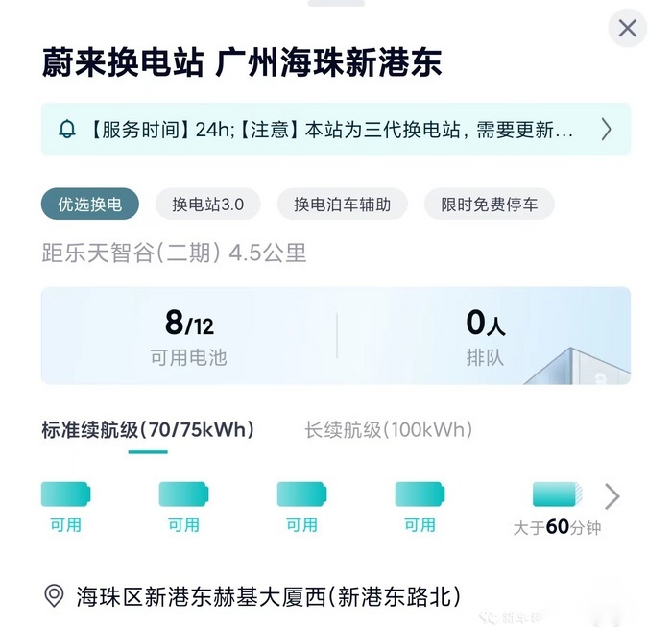Image resolution: width=672 pixels, height=627 pixels.
Task: Tap the 8/12 available batteries count
Action: tap(189, 323)
